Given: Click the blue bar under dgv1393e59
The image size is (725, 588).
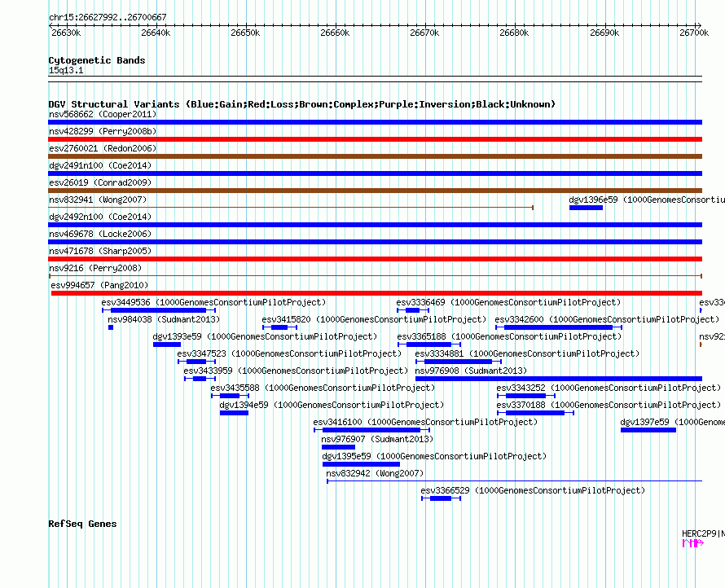Looking at the screenshot, I should pyautogui.click(x=167, y=344).
